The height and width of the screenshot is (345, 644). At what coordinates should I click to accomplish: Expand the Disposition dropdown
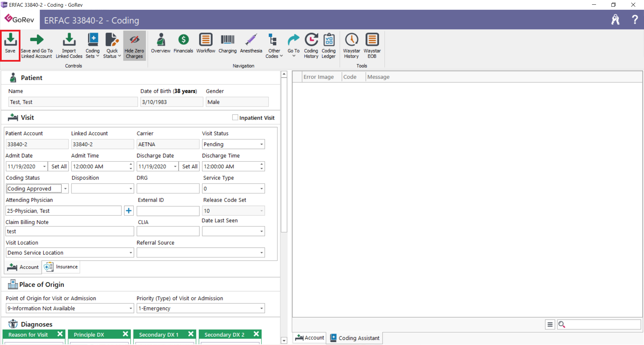[131, 189]
